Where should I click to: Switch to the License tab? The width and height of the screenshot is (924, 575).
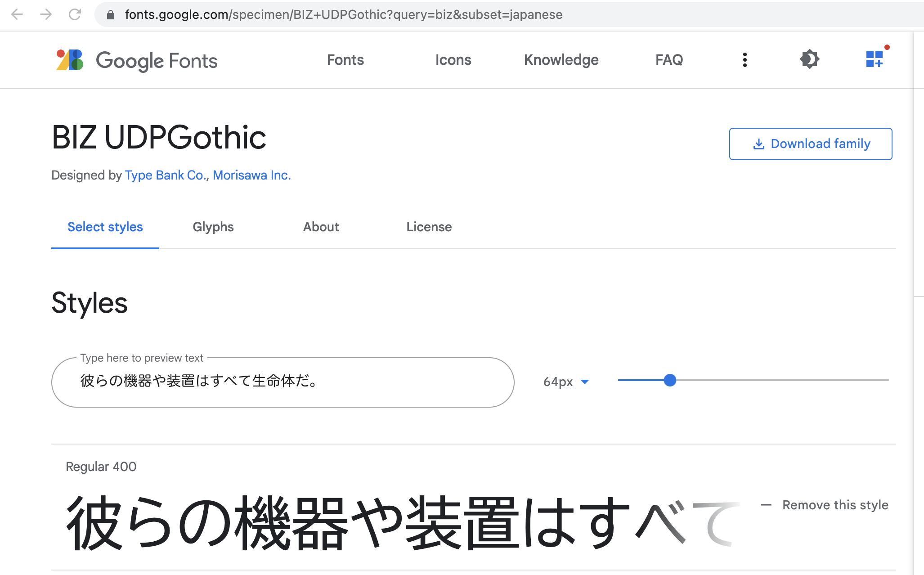click(429, 227)
